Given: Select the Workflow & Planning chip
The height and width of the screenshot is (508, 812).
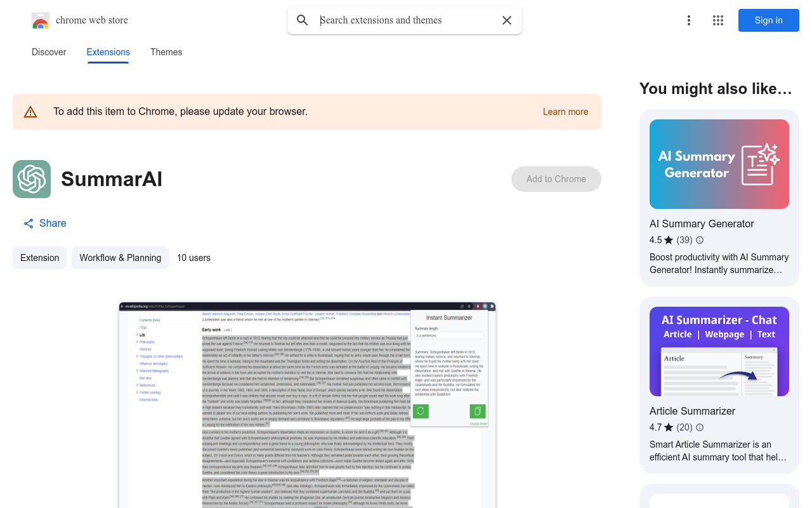Looking at the screenshot, I should [x=120, y=258].
